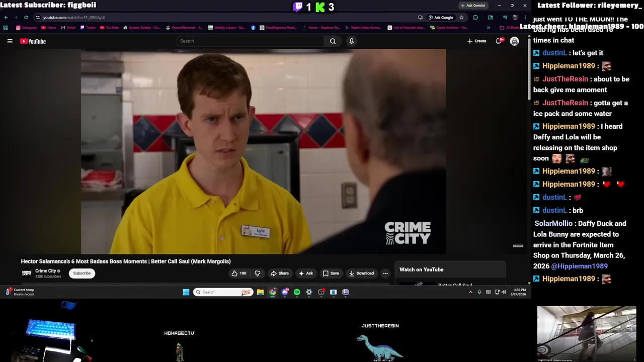Switch to Chrome in the taskbar

point(272,292)
